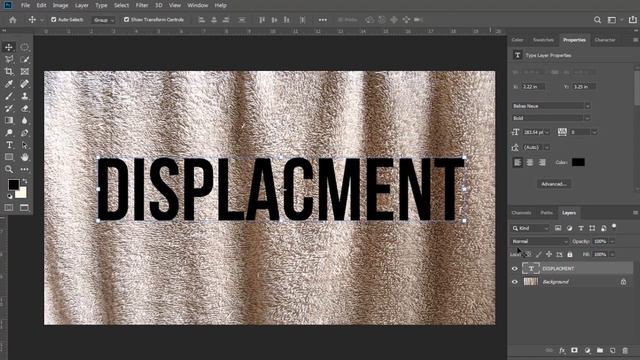Create a new group folder icon
Image resolution: width=640 pixels, height=360 pixels.
[x=600, y=350]
